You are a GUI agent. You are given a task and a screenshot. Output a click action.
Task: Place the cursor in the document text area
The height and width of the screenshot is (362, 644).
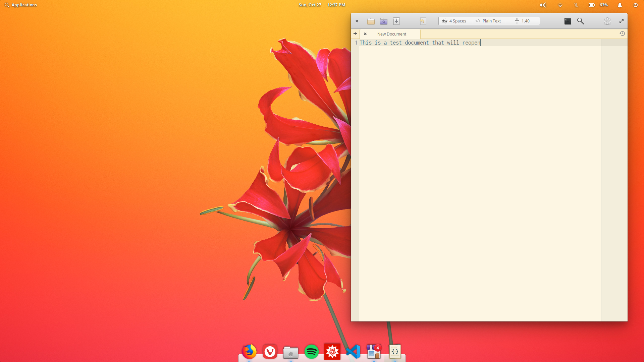(470, 134)
